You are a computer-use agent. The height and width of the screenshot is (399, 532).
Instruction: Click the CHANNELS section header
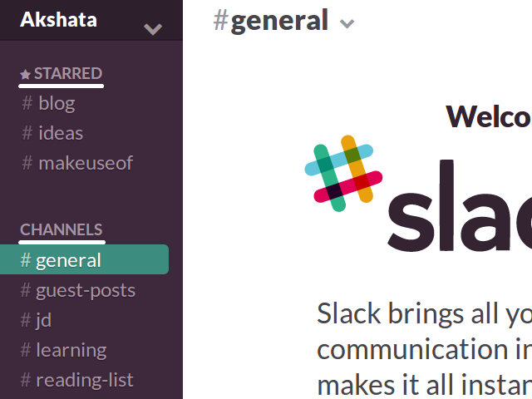pos(62,229)
